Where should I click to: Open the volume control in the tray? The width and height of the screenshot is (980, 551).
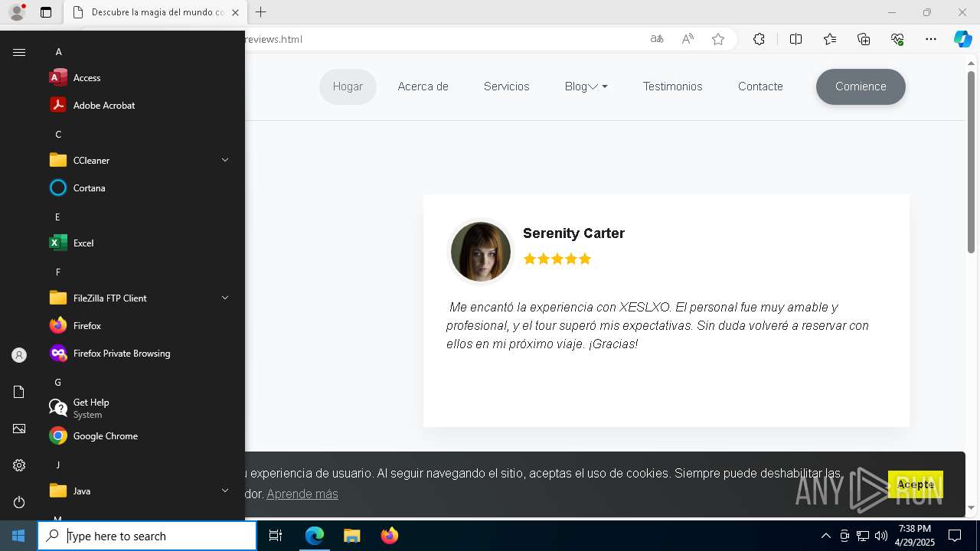coord(881,536)
